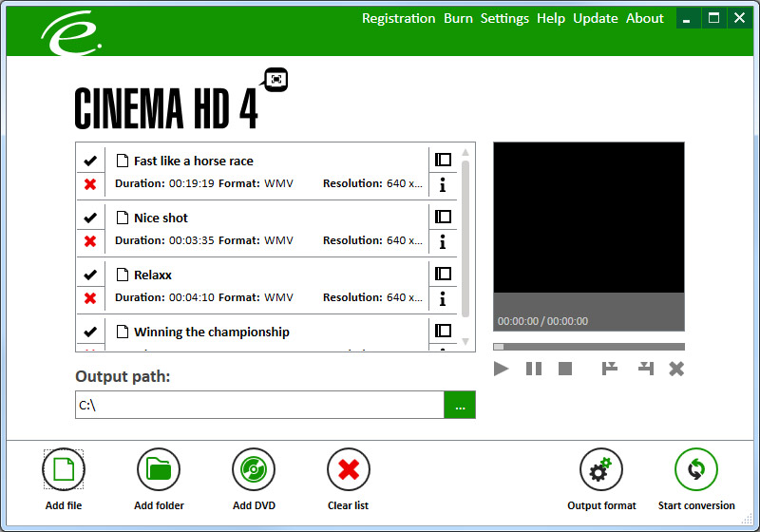Select Winning the championship title
Viewport: 760px width, 532px height.
(211, 332)
